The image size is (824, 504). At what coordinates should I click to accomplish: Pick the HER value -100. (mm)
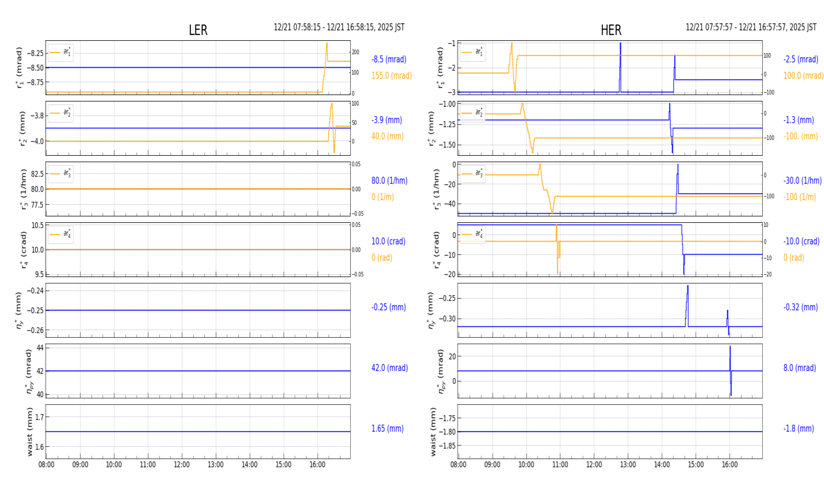coord(801,136)
